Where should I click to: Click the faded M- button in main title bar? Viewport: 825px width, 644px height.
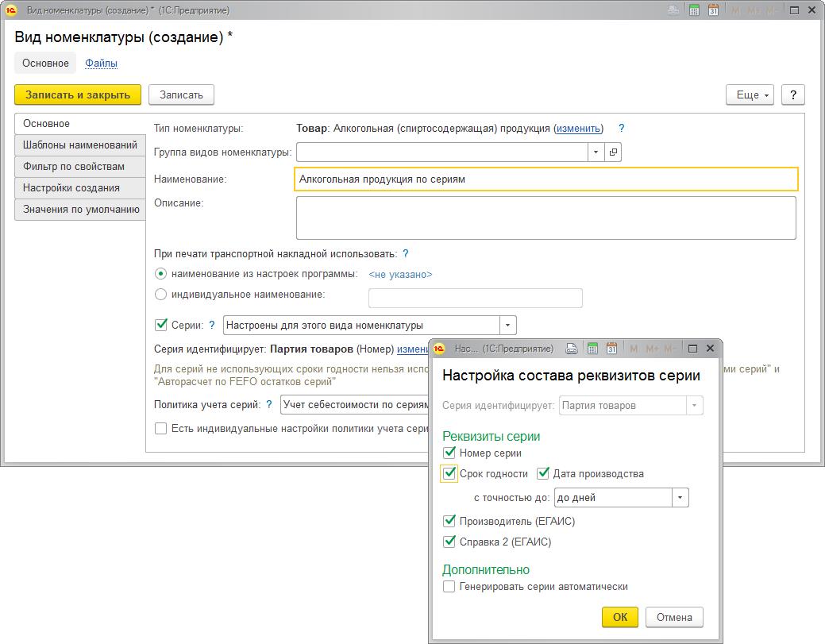(771, 10)
